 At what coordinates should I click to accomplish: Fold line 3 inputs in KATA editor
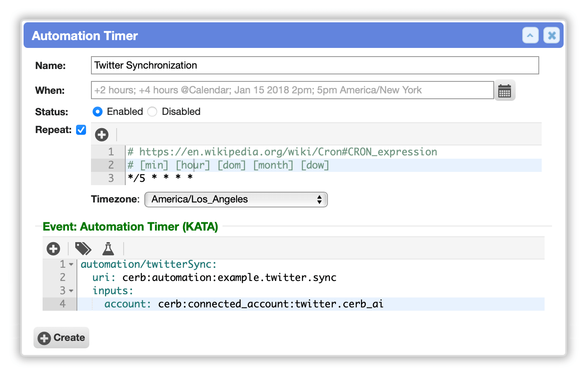pyautogui.click(x=71, y=291)
